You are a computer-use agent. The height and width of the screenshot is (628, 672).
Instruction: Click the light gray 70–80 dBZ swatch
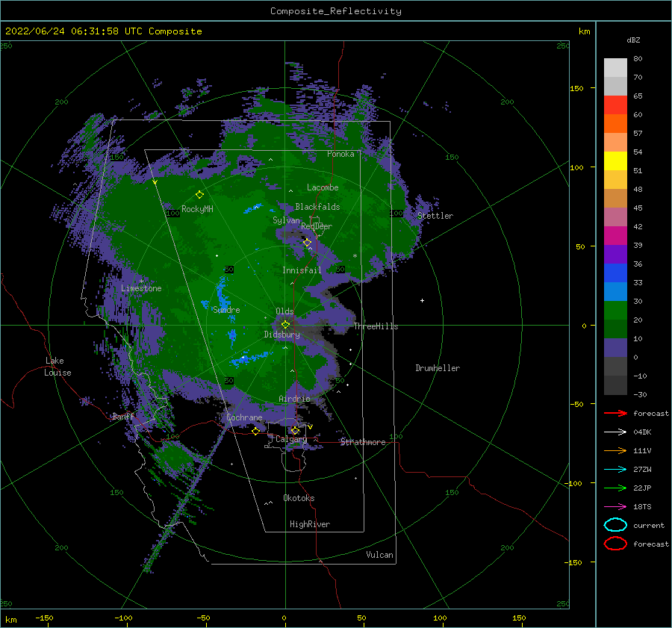[x=615, y=68]
